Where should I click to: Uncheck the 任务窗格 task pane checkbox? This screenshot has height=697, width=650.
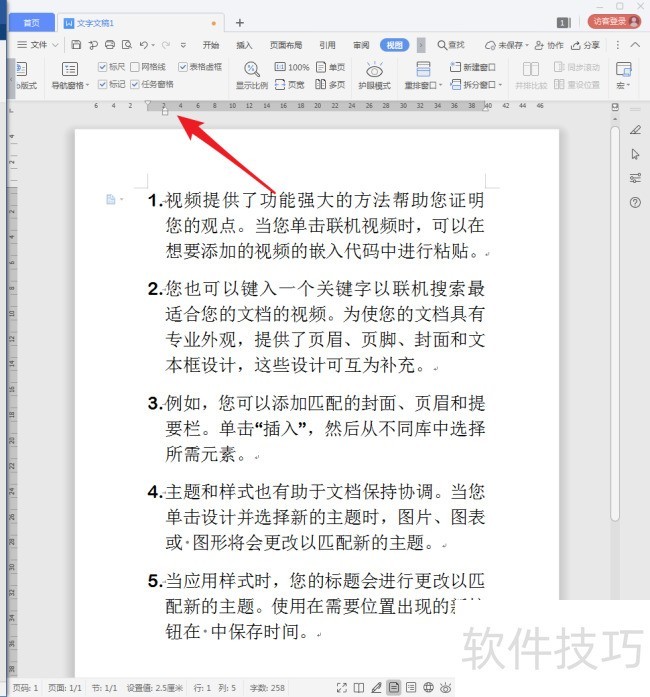[x=135, y=84]
